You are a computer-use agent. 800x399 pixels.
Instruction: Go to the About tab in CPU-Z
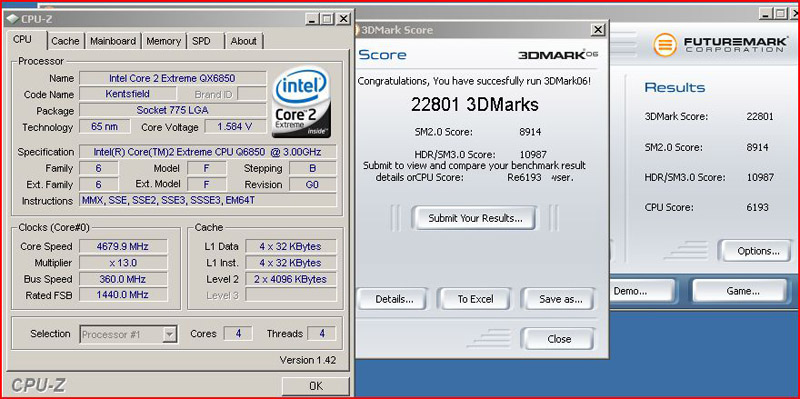[x=243, y=41]
